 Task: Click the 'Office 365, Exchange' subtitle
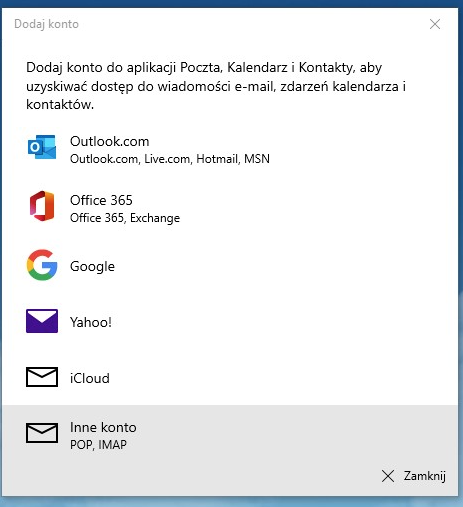click(125, 218)
